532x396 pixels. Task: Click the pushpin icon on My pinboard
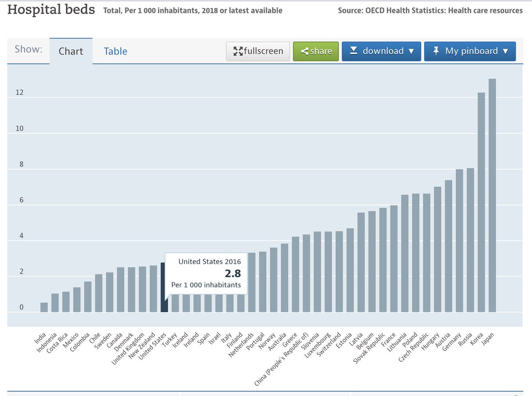click(x=436, y=51)
